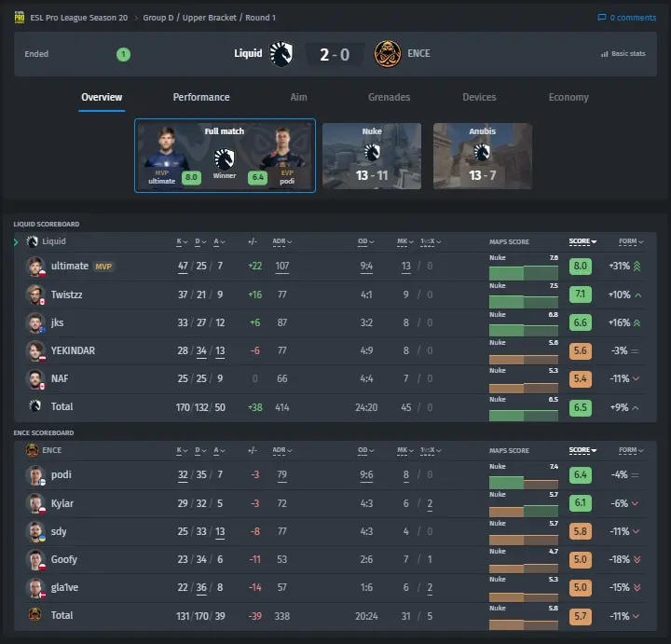Open the Economy tab

click(568, 97)
